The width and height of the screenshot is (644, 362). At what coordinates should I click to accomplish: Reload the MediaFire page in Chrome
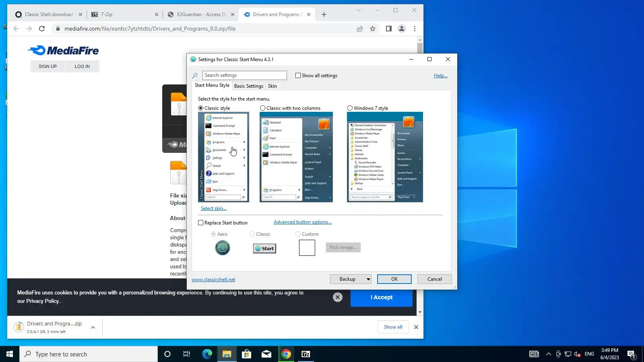click(x=42, y=29)
